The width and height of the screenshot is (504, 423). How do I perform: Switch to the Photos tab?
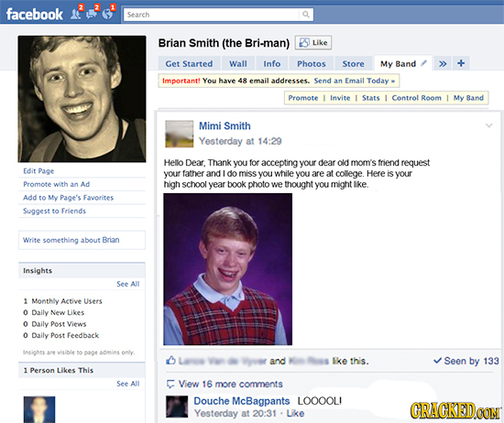click(x=312, y=63)
